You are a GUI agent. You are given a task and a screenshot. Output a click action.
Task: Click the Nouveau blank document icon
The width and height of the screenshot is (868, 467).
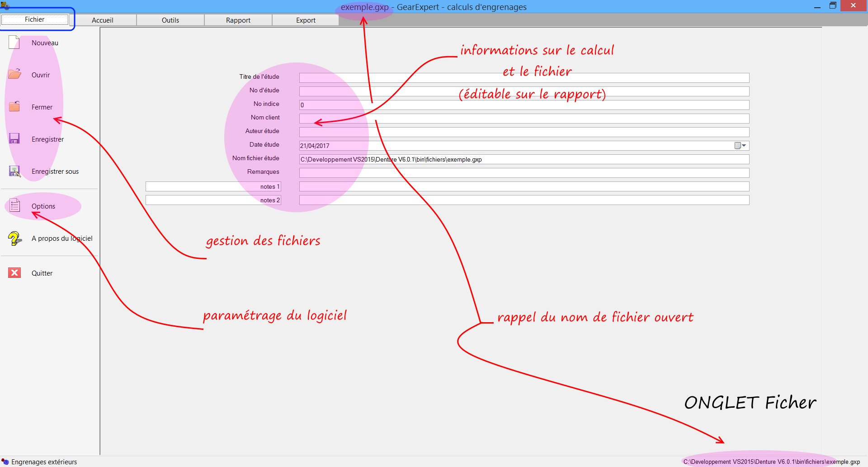14,42
